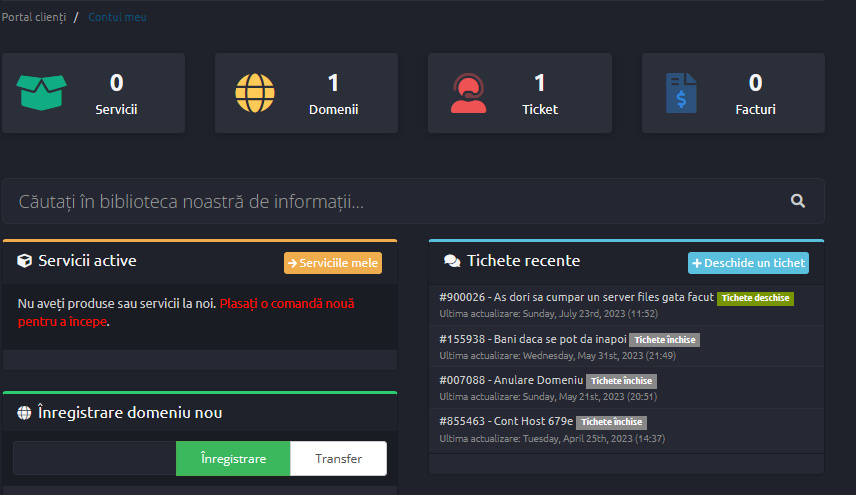Switch to the Transfer tab
Viewport: 856px width, 495px height.
pyautogui.click(x=338, y=458)
